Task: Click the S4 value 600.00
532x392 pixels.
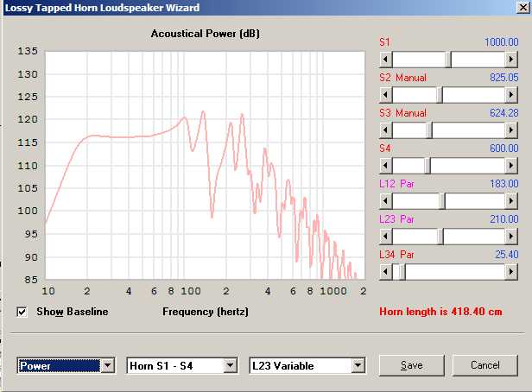Action: click(503, 149)
